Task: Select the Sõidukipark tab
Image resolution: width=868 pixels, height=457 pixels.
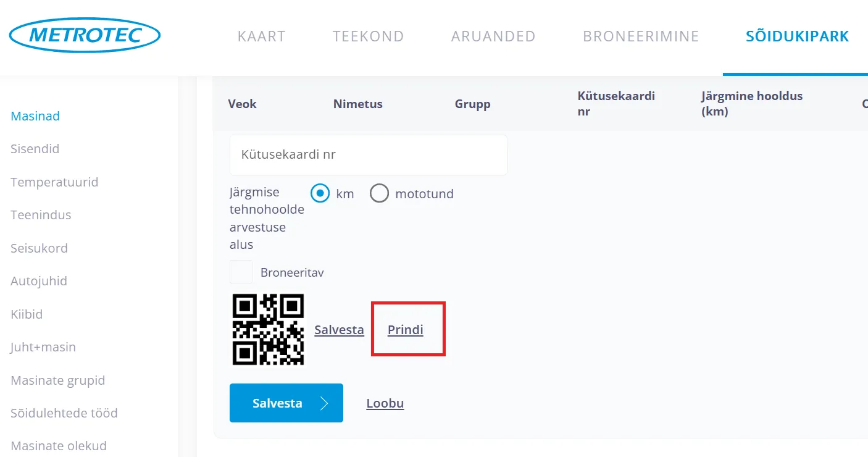Action: pos(797,36)
